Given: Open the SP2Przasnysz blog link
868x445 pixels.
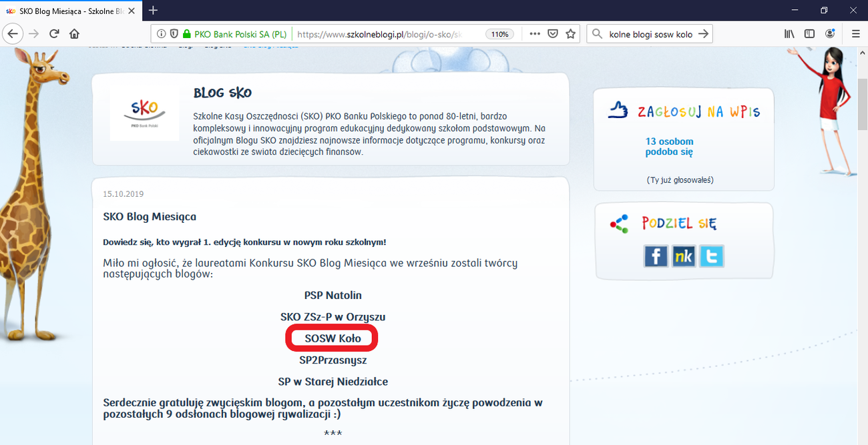Looking at the screenshot, I should (x=333, y=360).
